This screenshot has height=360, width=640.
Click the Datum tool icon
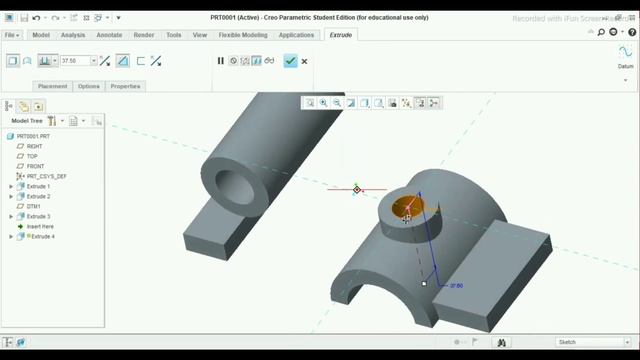click(625, 52)
